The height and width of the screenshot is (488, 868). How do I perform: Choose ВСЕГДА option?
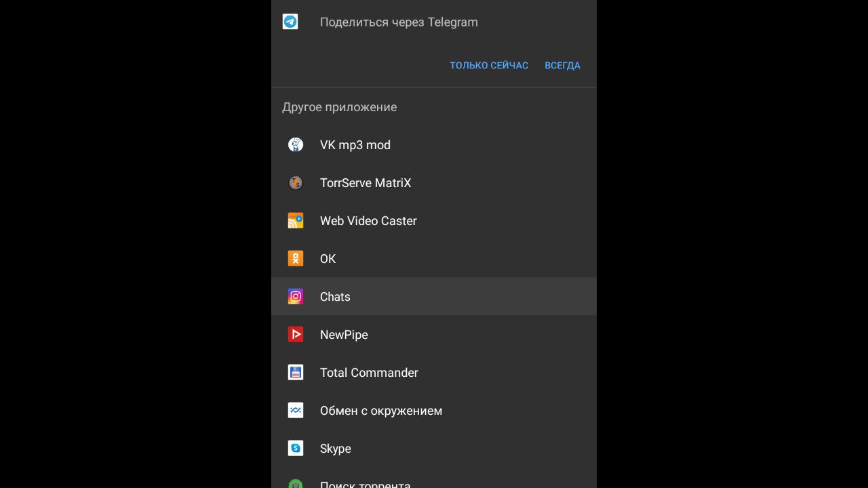click(x=562, y=65)
